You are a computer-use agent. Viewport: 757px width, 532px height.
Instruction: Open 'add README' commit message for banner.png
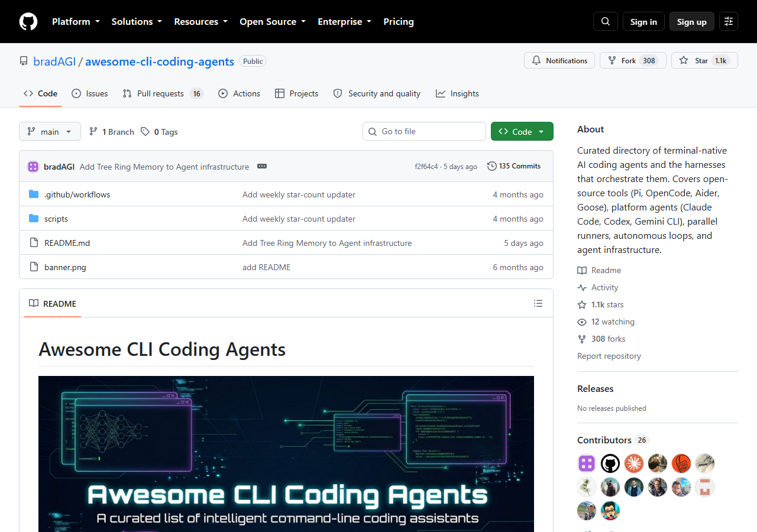[266, 267]
